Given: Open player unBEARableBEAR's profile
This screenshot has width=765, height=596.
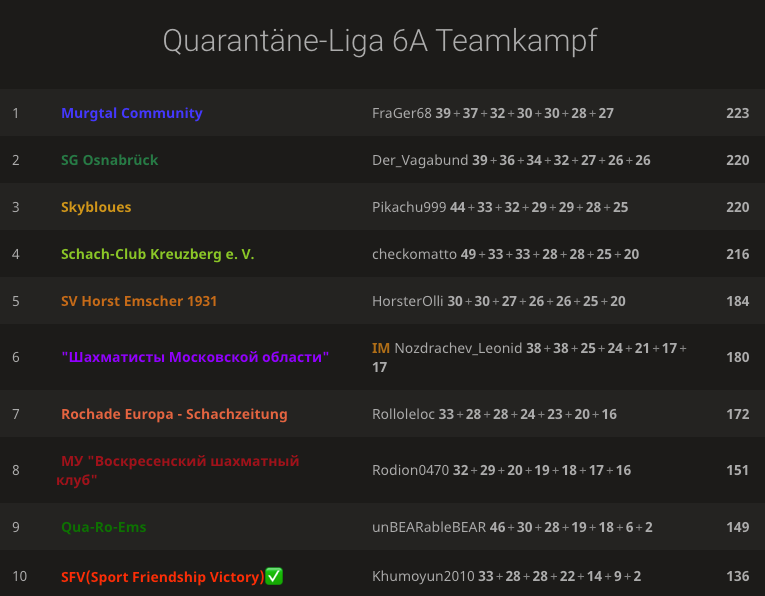Looking at the screenshot, I should [429, 527].
